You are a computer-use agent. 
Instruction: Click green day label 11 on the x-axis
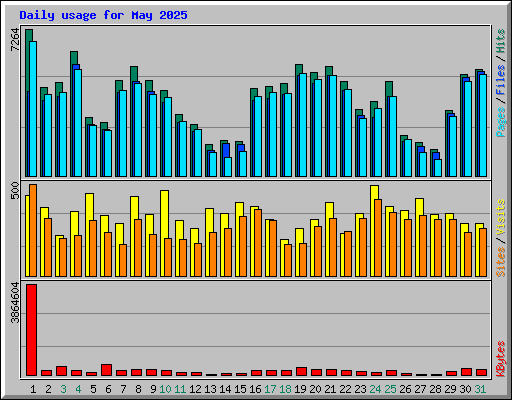tap(180, 389)
